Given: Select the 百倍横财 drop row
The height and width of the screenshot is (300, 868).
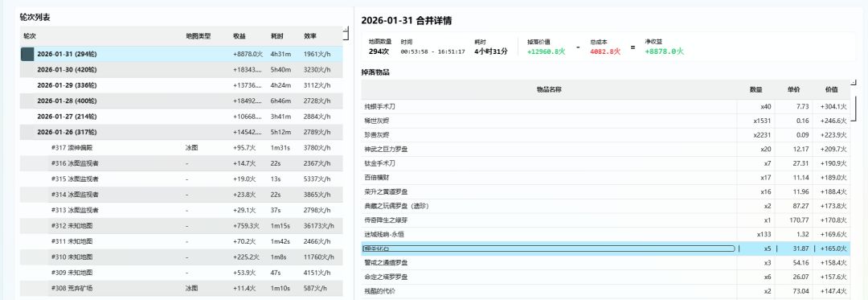Looking at the screenshot, I should pos(606,178).
